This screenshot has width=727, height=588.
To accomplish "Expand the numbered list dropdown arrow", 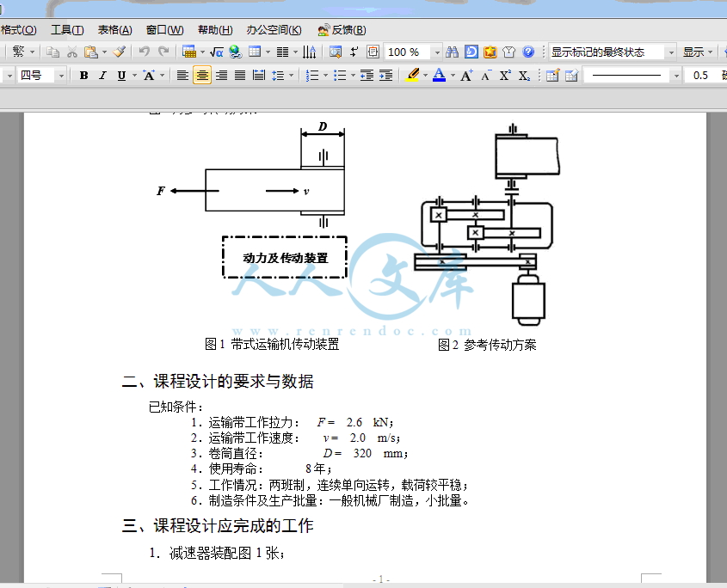I will click(x=325, y=76).
